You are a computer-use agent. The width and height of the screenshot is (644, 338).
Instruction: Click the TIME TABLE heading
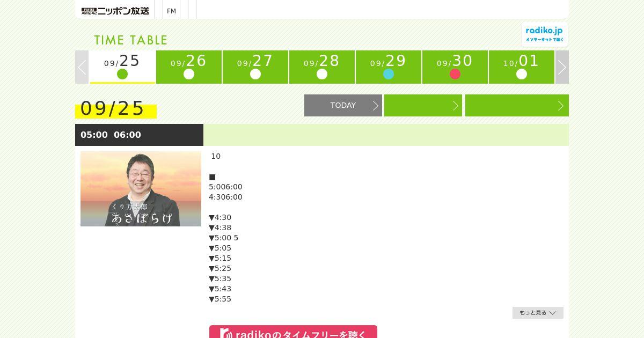click(131, 40)
